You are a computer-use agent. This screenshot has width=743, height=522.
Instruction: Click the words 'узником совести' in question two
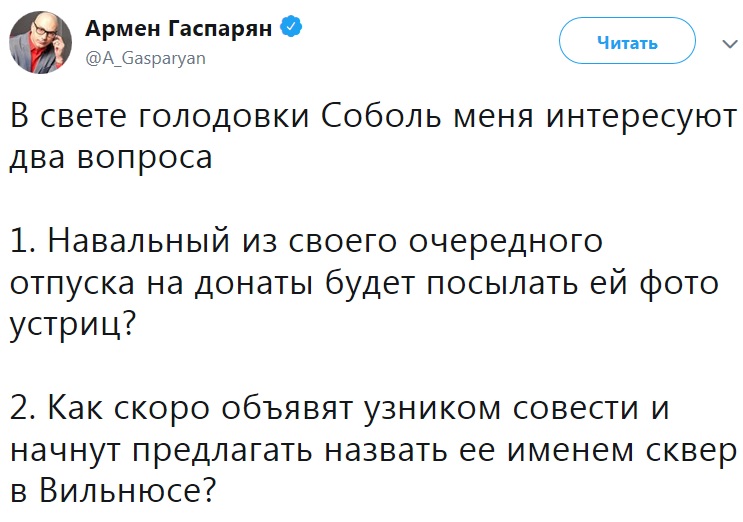click(501, 409)
